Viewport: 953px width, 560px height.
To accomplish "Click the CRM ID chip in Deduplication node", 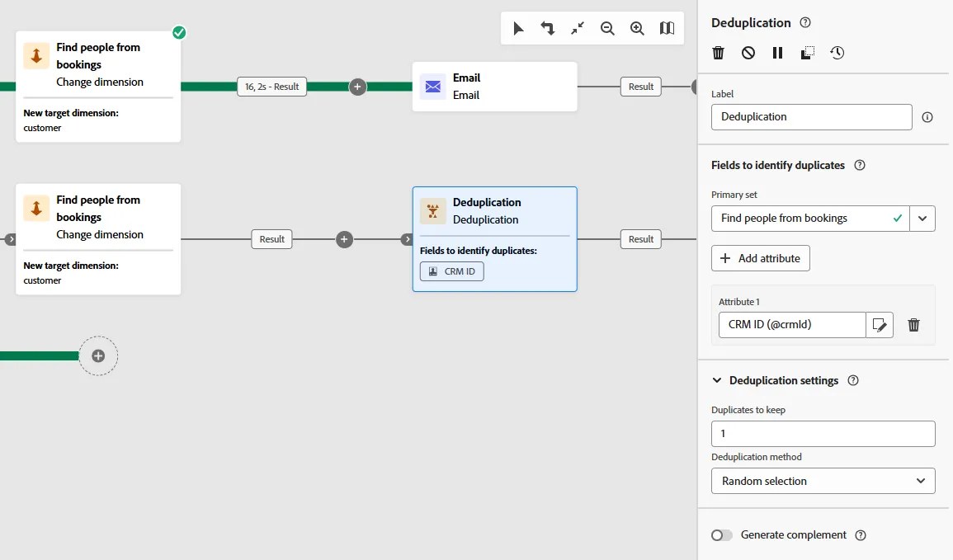I will click(x=451, y=271).
